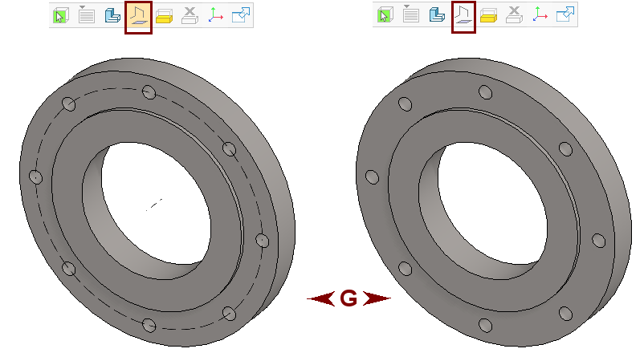The height and width of the screenshot is (361, 644).
Task: Click the blue arrow window icon in right toolbar
Action: click(x=565, y=15)
